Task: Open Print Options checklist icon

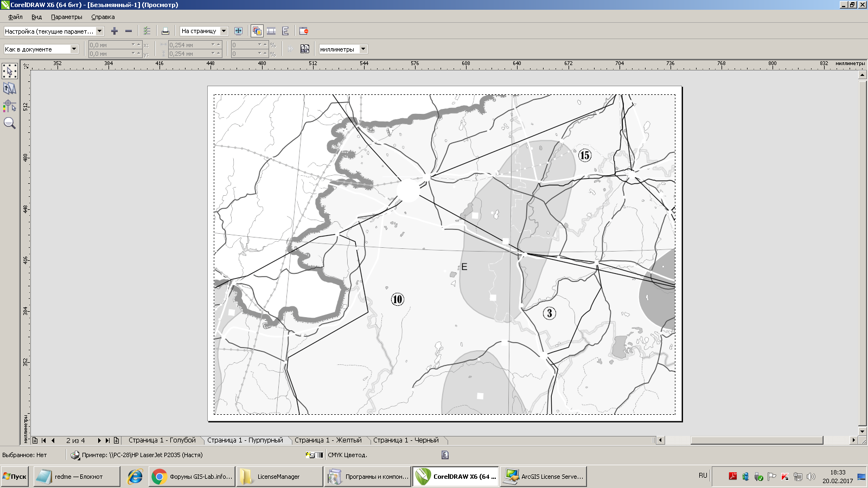Action: 147,31
